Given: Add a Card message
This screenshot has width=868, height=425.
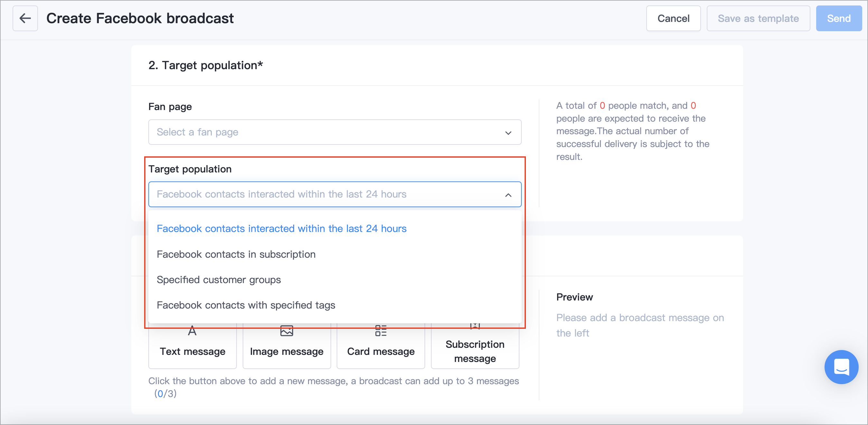Looking at the screenshot, I should click(x=381, y=346).
